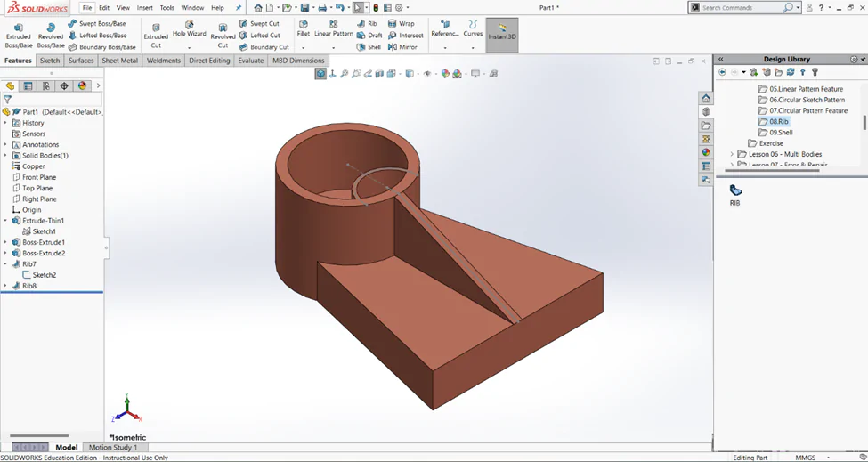Click the Mirror feature tool
Image resolution: width=868 pixels, height=462 pixels.
coord(402,47)
